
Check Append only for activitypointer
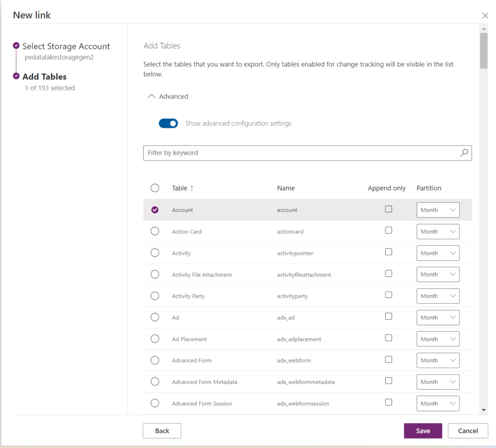tap(388, 252)
